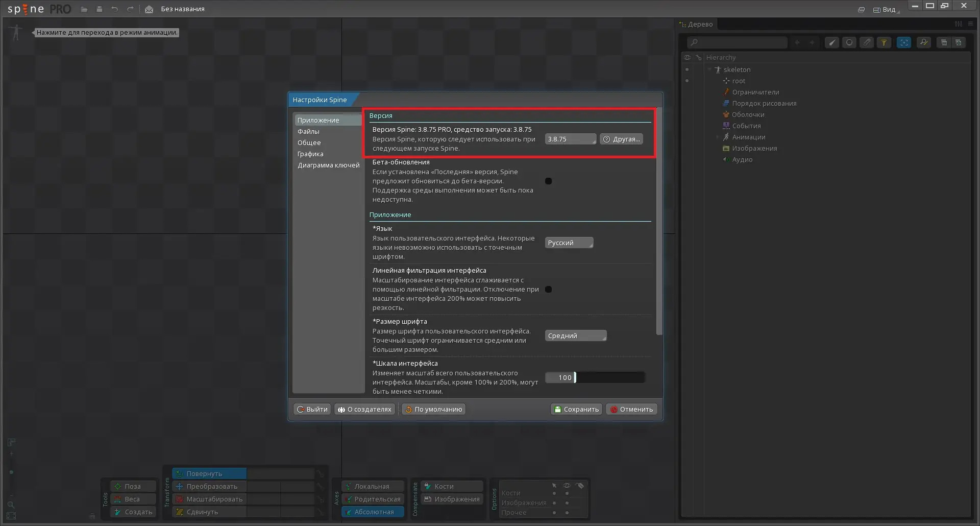This screenshot has height=526, width=980.
Task: Click the print icon near Вид
Action: [x=861, y=10]
